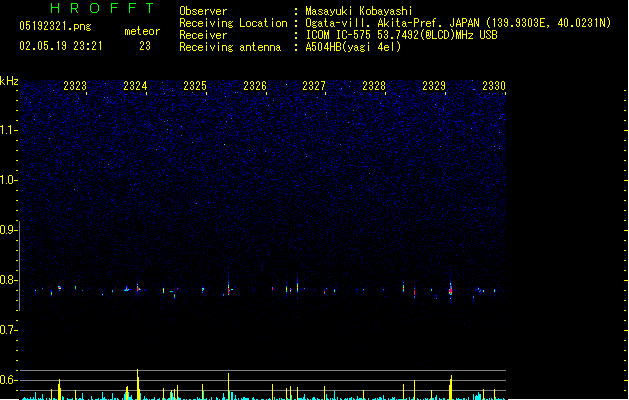Click the Receiver label

point(203,35)
